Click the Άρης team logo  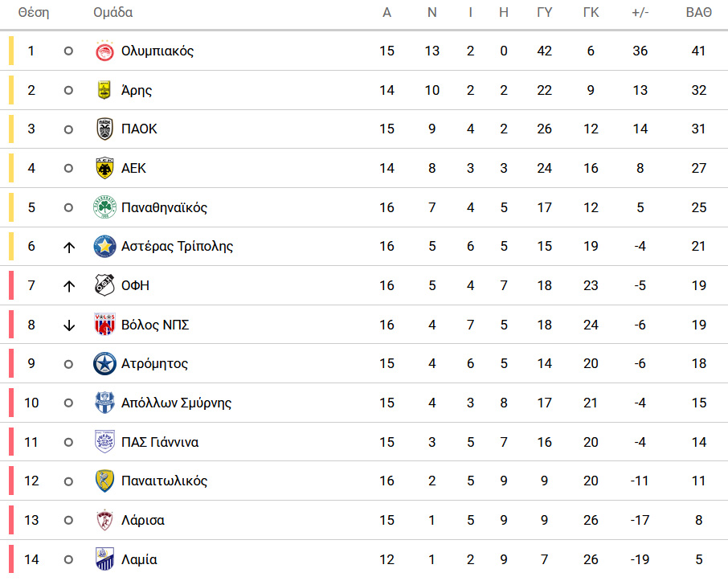[104, 90]
